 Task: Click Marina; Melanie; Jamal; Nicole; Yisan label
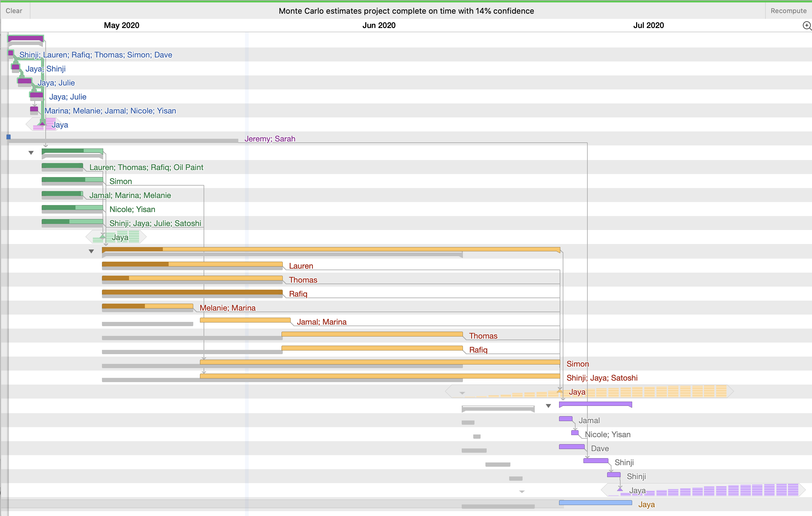point(110,111)
